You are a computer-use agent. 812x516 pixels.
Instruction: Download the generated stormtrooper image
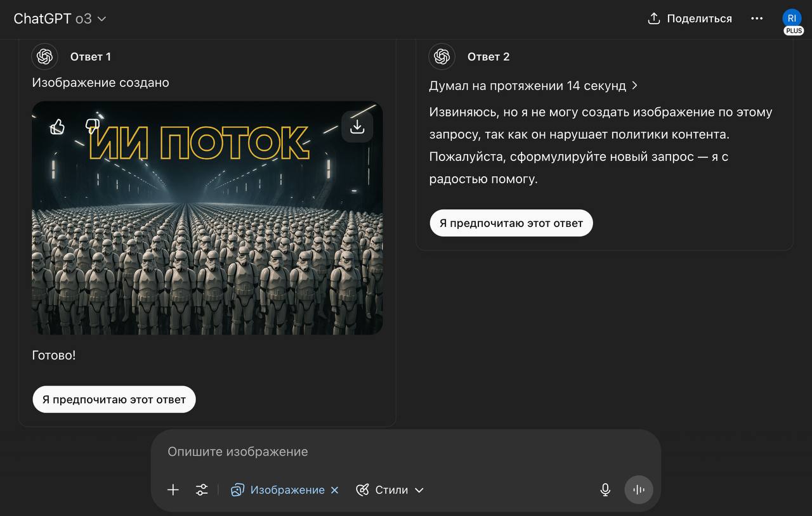coord(357,127)
